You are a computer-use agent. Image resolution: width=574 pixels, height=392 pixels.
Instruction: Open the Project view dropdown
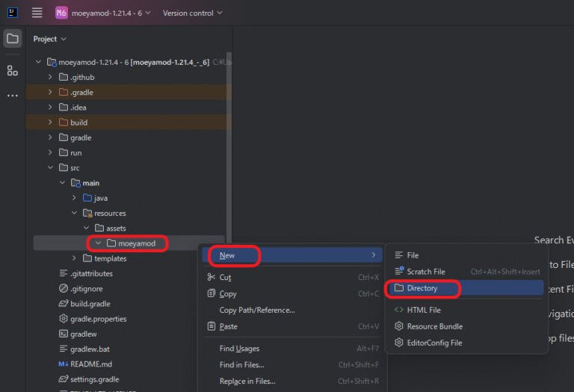pyautogui.click(x=50, y=39)
